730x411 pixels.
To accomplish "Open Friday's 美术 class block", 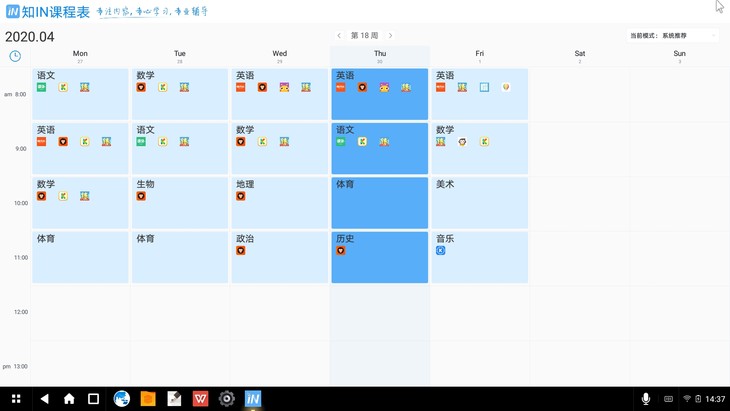I will point(480,203).
